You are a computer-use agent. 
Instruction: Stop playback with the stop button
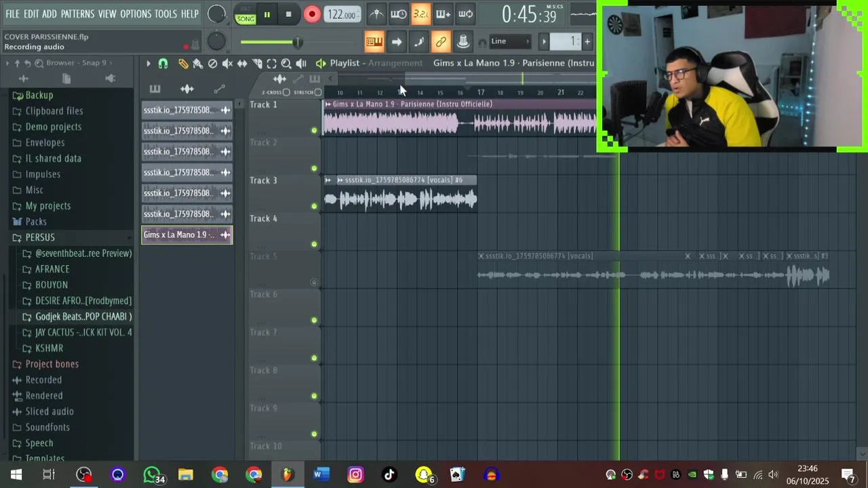pos(288,14)
